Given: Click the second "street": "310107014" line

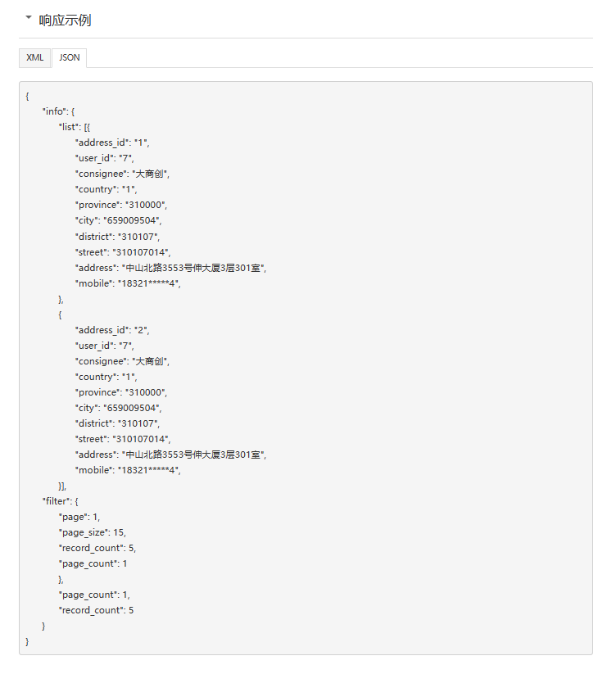Looking at the screenshot, I should click(123, 439).
